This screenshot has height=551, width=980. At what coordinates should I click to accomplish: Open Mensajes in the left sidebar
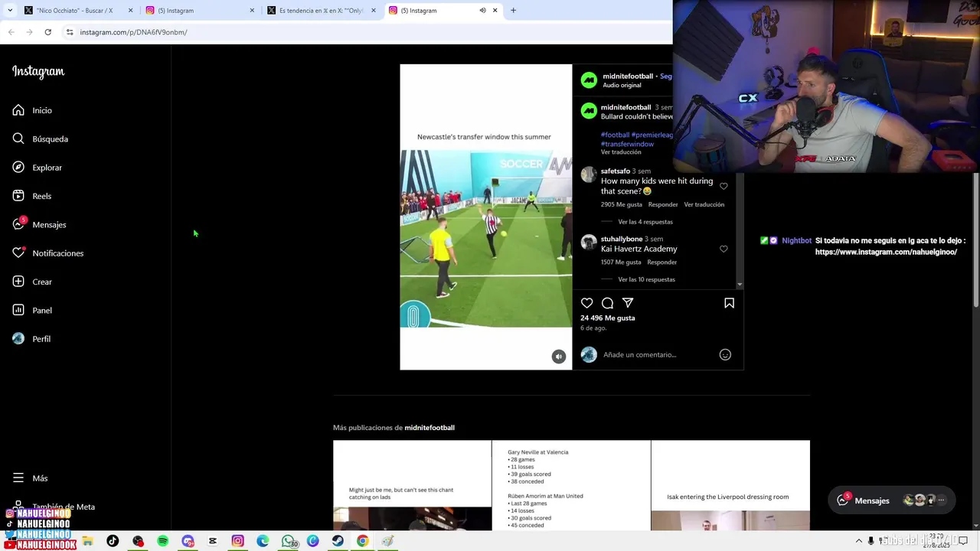pyautogui.click(x=39, y=224)
